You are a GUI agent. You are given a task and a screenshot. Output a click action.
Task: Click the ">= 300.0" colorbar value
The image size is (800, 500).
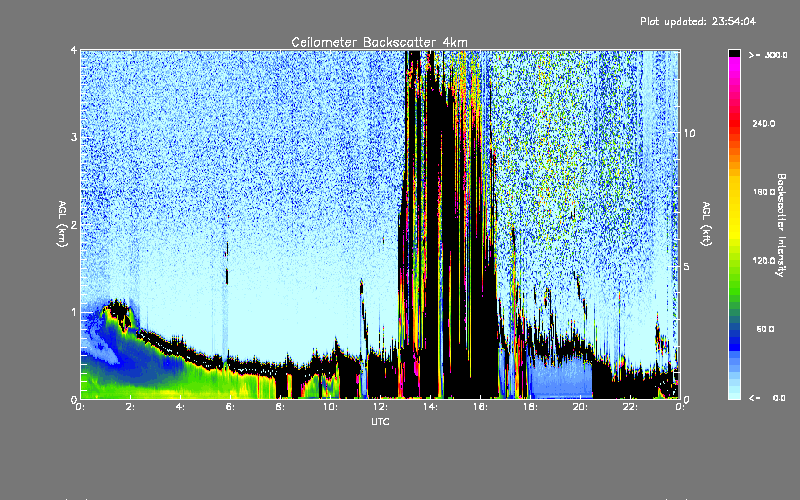pos(768,55)
